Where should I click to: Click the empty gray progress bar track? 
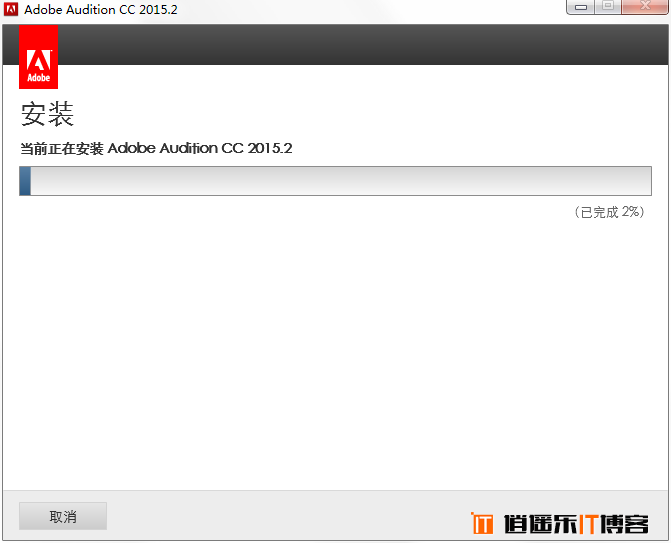coord(341,181)
